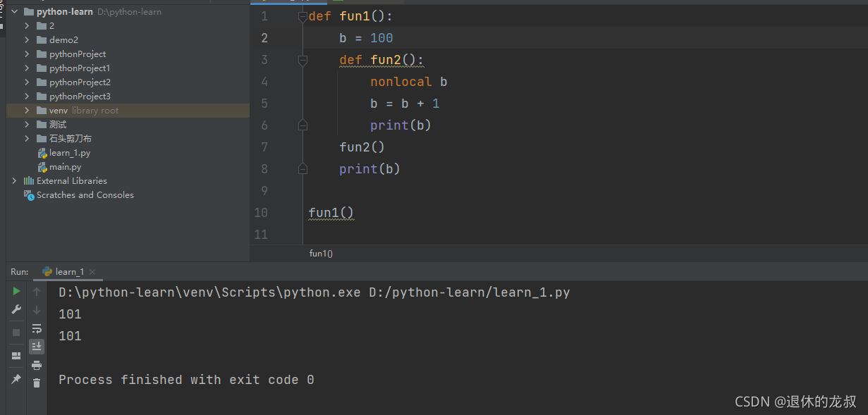Click fold end marker on line 8
The height and width of the screenshot is (415, 868).
[x=302, y=168]
